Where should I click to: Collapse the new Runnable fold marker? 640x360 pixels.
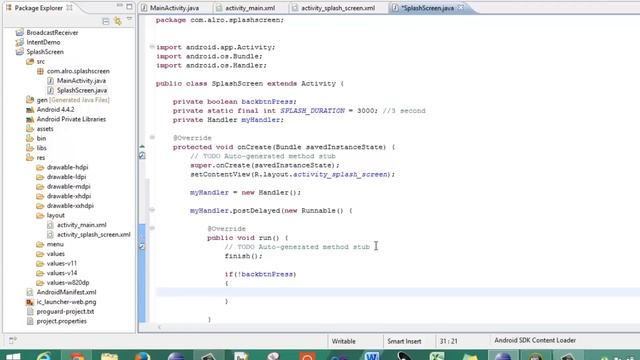pos(151,210)
